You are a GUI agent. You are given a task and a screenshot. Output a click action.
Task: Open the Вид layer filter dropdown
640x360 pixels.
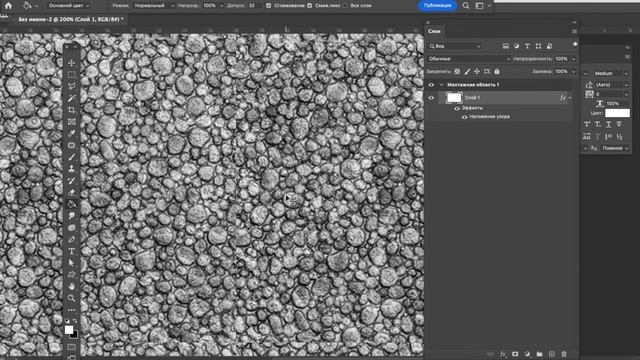tap(455, 46)
